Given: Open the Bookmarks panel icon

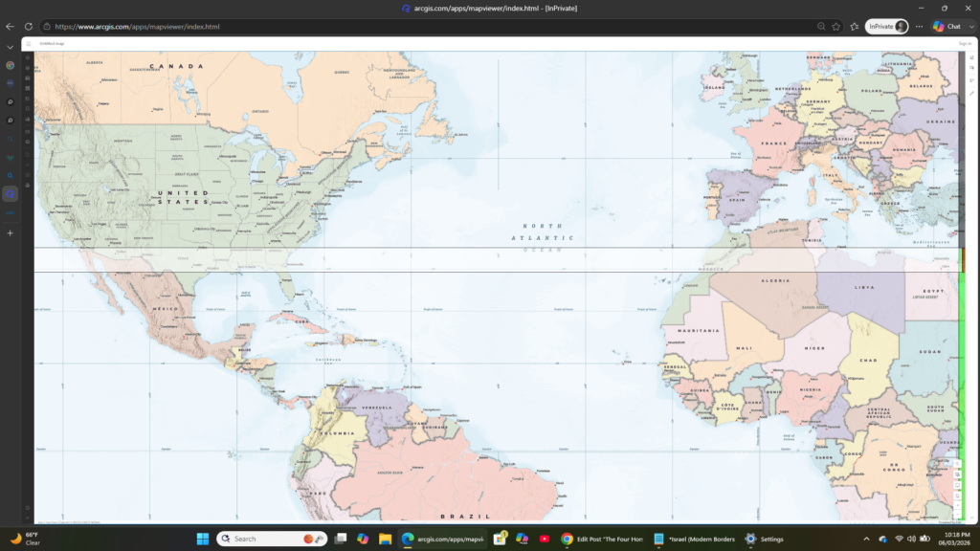Looking at the screenshot, I should click(x=28, y=109).
